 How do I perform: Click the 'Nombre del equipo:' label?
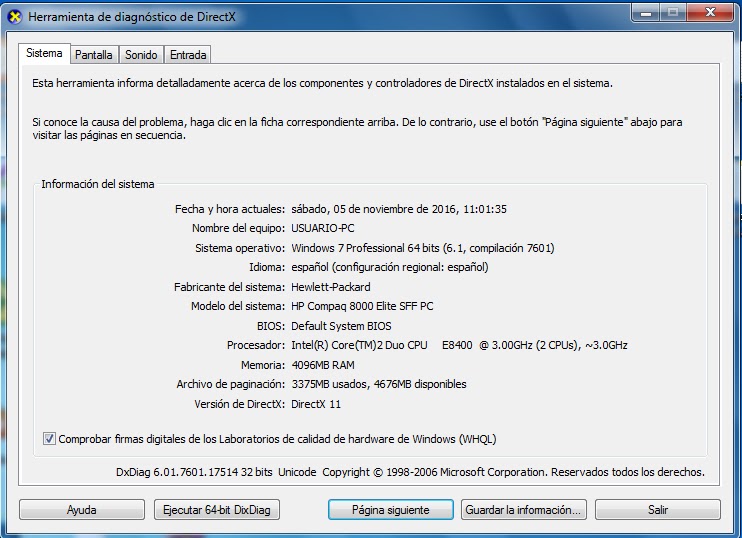point(238,228)
